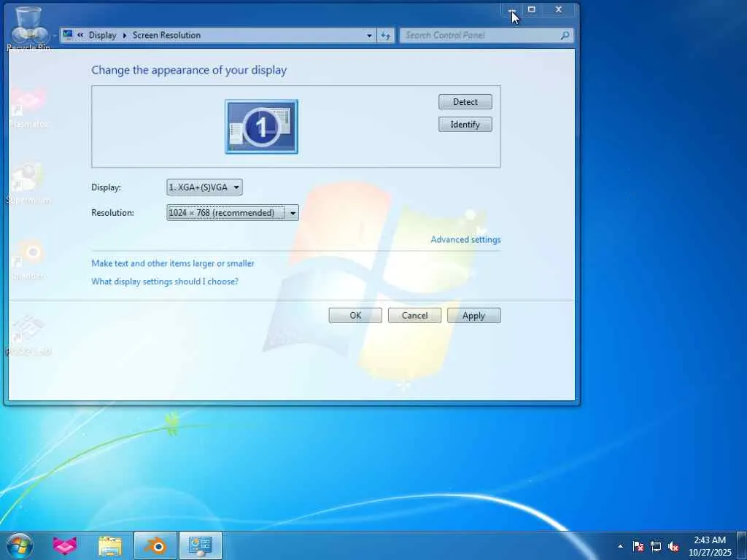Click the network tray icon
The width and height of the screenshot is (747, 560).
[656, 546]
